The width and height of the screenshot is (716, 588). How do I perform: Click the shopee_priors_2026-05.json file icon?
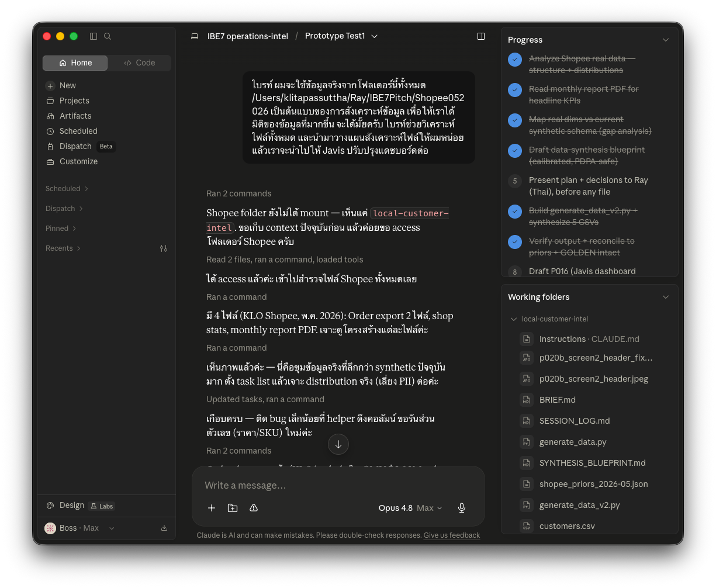pos(527,484)
